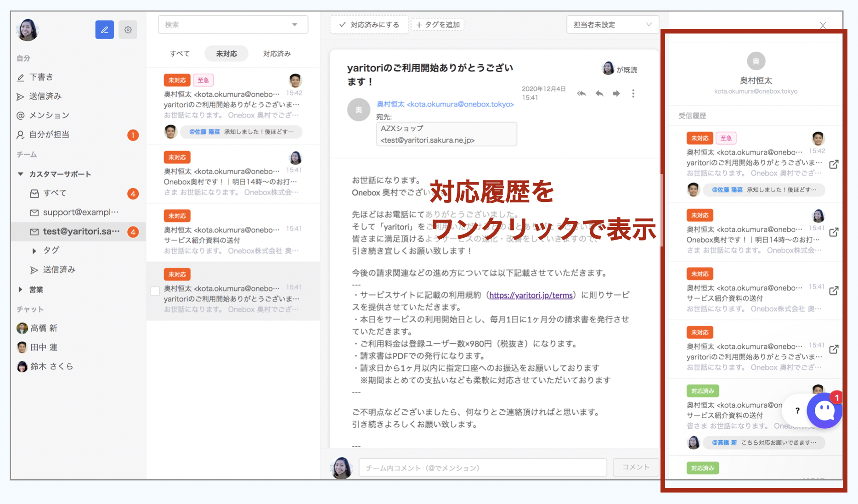Click the team comment input field
Image resolution: width=858 pixels, height=504 pixels.
point(482,467)
